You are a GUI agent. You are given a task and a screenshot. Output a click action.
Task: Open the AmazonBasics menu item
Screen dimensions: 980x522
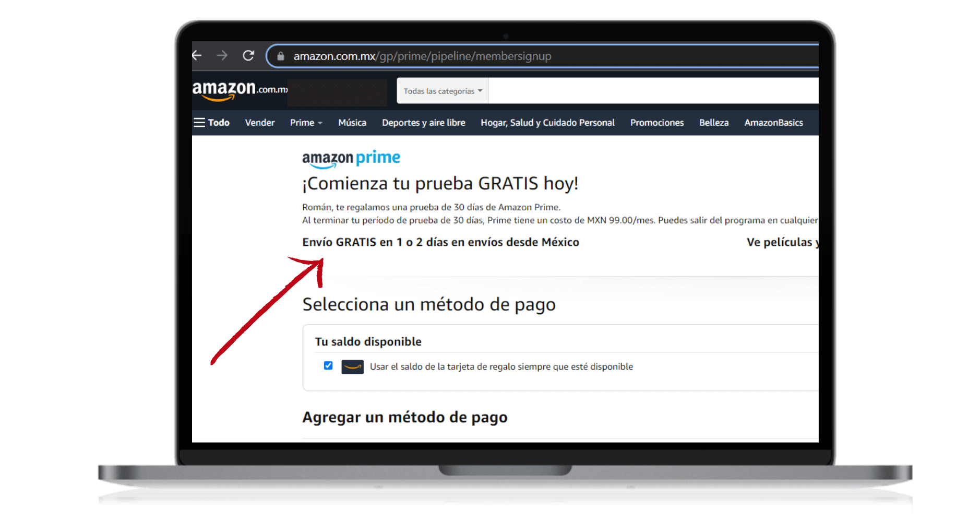pos(773,123)
